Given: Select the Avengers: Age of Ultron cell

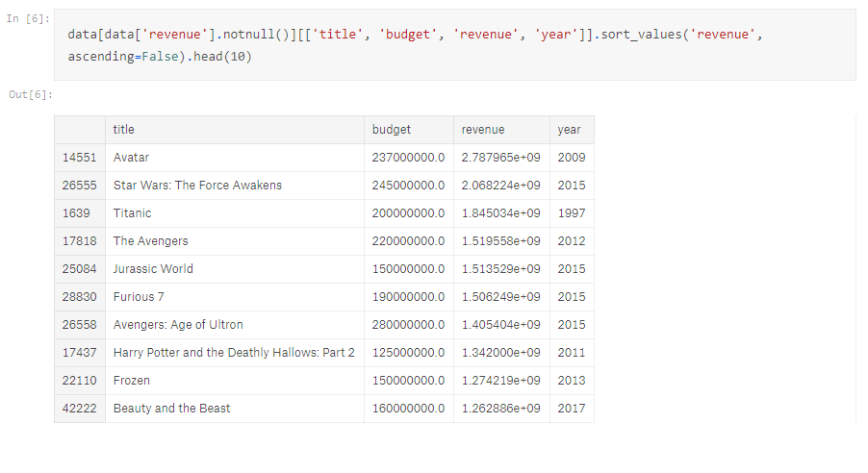Looking at the screenshot, I should (x=235, y=325).
